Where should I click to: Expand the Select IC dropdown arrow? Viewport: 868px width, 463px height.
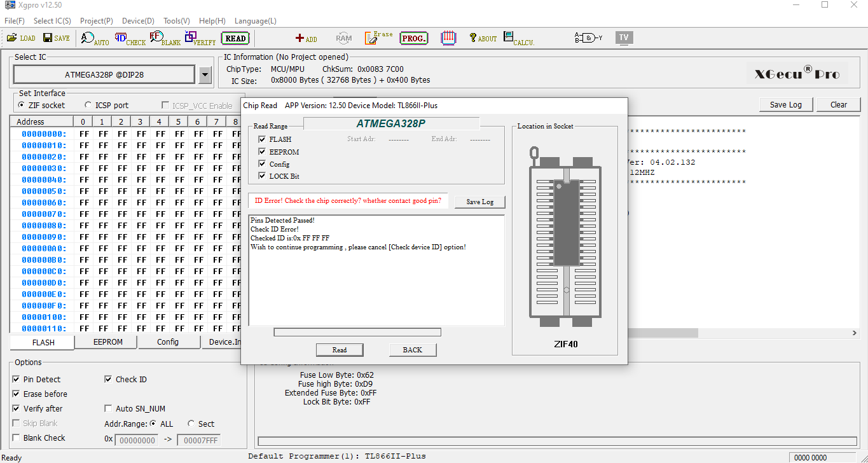205,75
